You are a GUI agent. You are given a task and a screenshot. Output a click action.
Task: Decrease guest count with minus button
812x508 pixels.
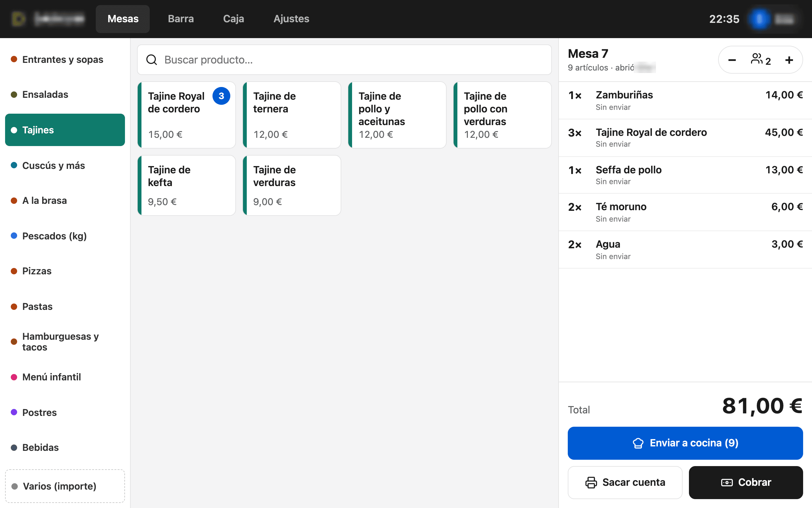pos(732,60)
